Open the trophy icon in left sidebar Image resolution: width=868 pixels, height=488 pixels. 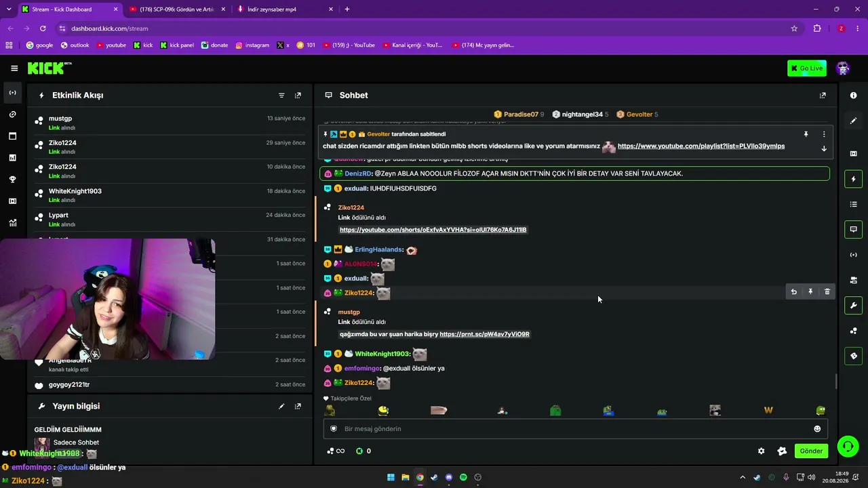[12, 180]
